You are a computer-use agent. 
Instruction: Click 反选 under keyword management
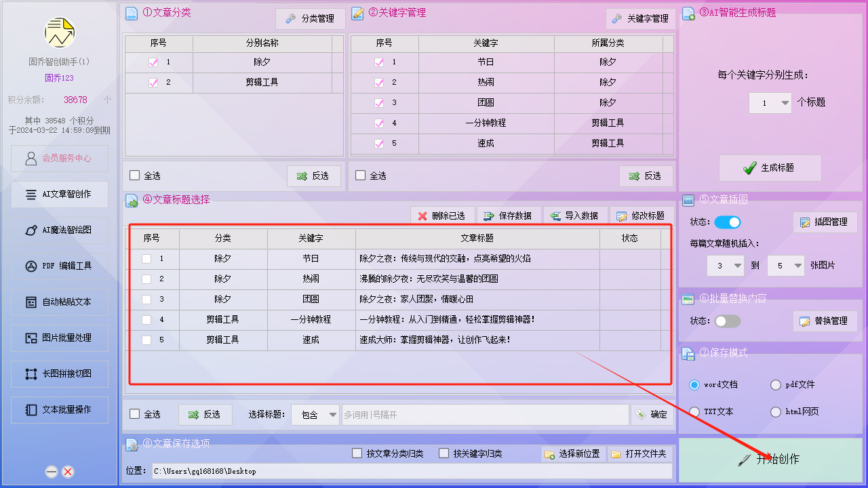tap(645, 176)
